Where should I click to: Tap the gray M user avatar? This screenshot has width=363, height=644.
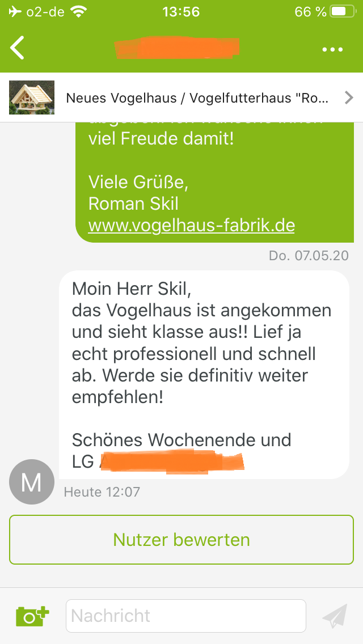[x=32, y=482]
